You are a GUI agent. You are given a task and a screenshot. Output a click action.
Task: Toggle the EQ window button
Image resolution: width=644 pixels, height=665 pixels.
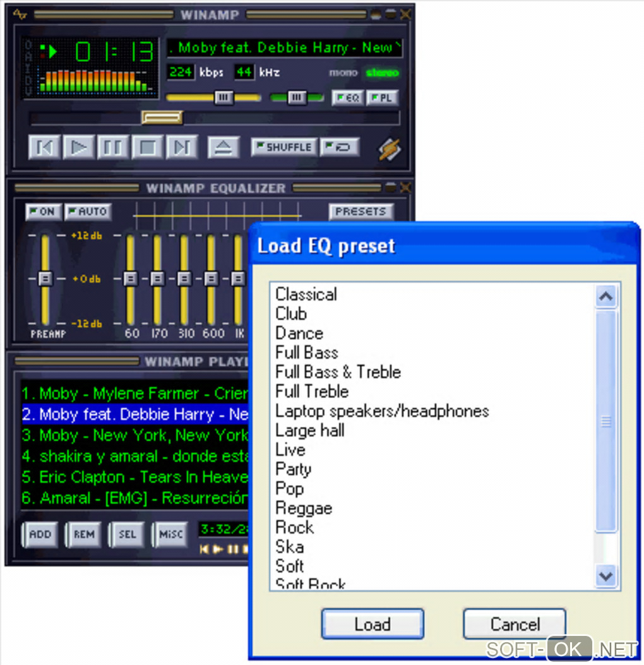coord(348,98)
